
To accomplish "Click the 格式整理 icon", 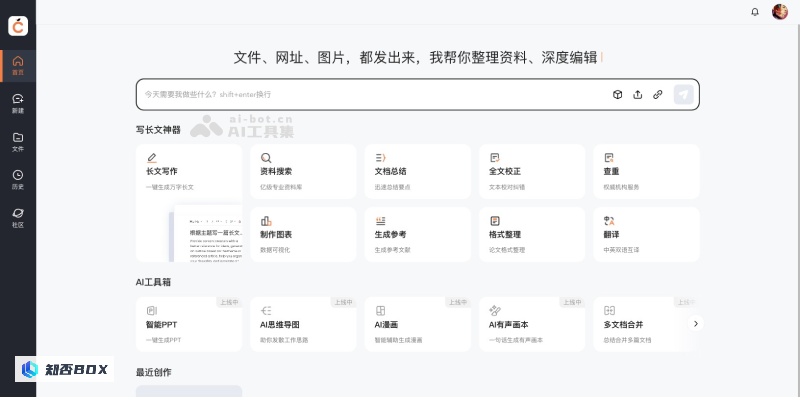I will coord(494,221).
